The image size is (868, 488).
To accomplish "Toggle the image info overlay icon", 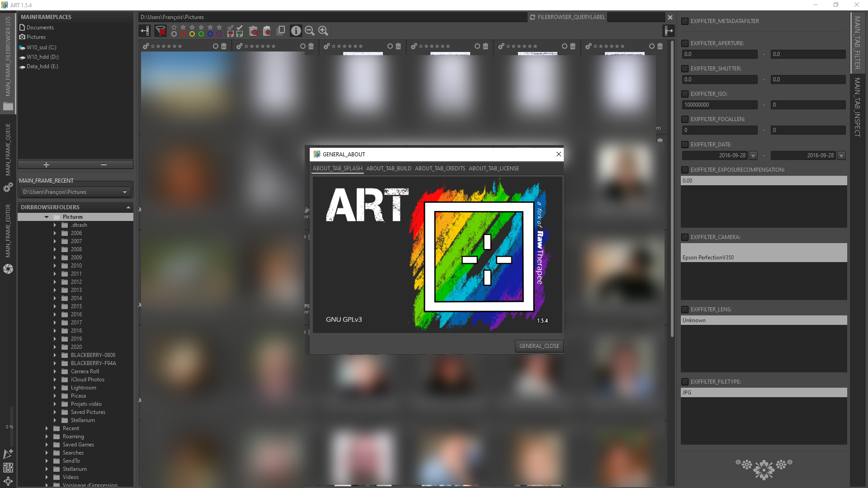I will pos(296,31).
